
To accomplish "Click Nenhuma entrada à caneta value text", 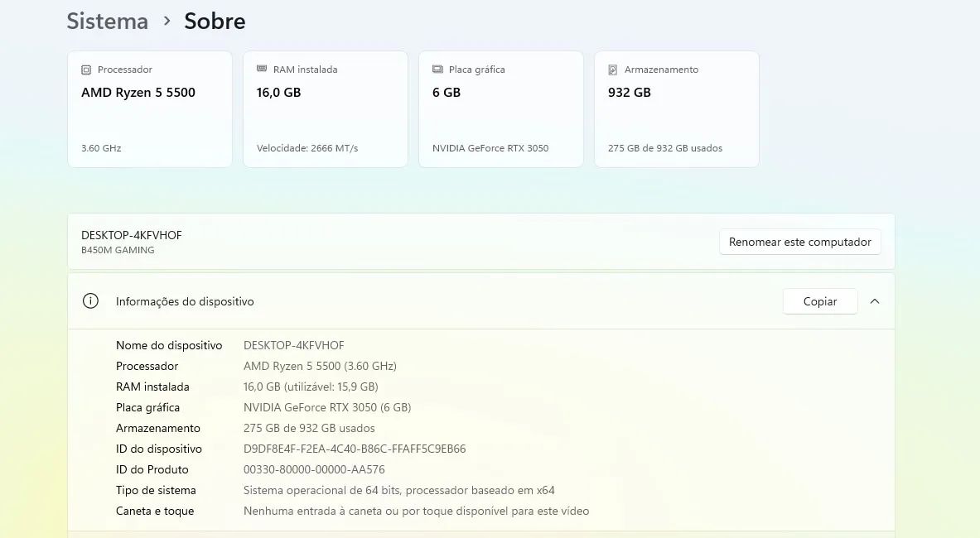I will (x=416, y=511).
